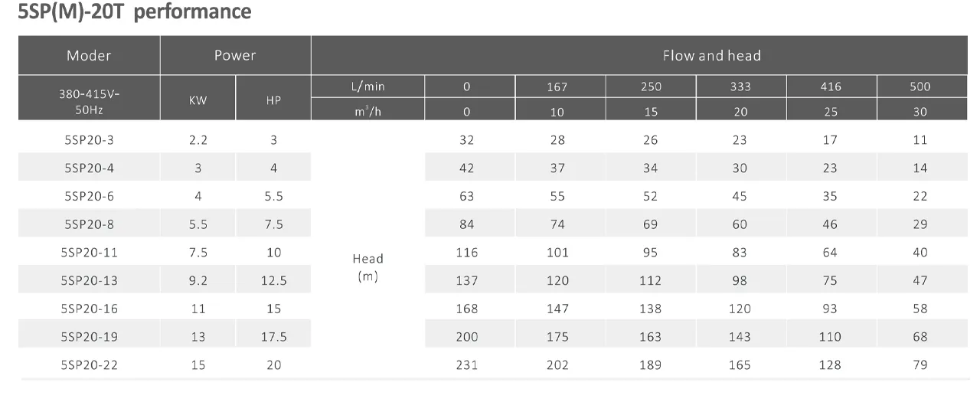Image resolution: width=980 pixels, height=415 pixels.
Task: Select the 5SP20-8 model row label
Action: [89, 224]
